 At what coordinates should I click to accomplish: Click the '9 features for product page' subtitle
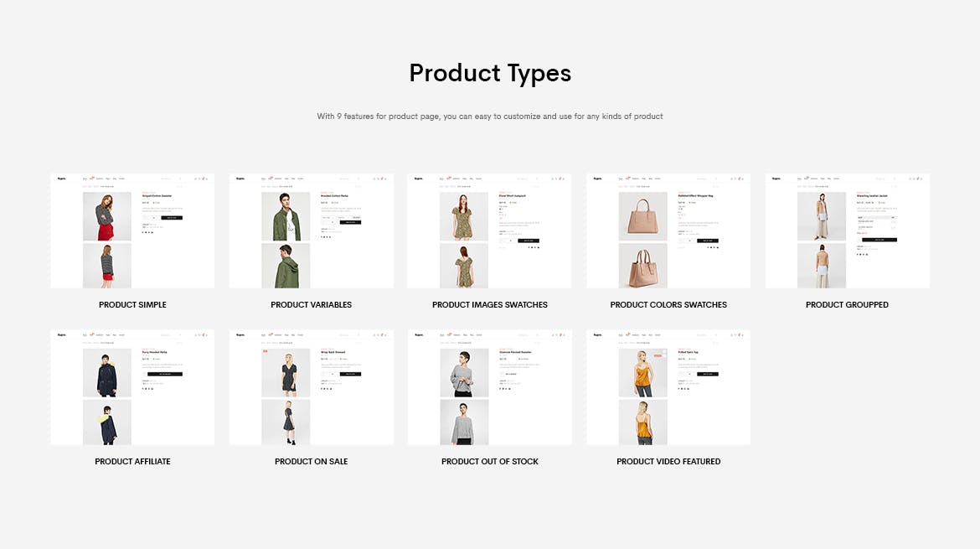pos(490,117)
